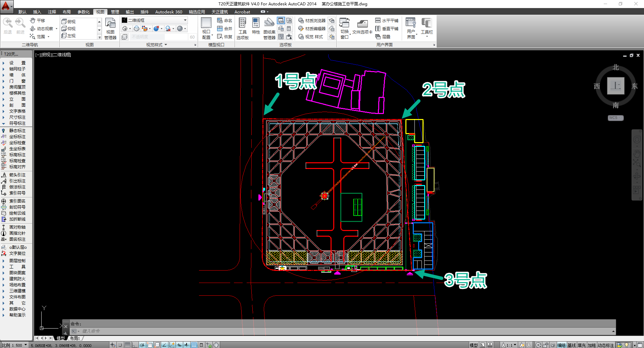
Task: Switch to the 布局1 layout tab
Action: [75, 338]
